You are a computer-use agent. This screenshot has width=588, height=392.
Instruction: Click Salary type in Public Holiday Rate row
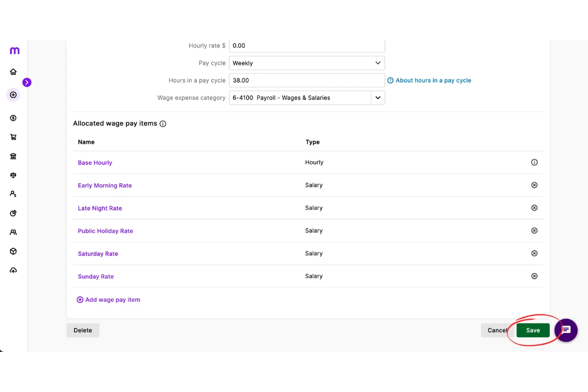click(314, 231)
